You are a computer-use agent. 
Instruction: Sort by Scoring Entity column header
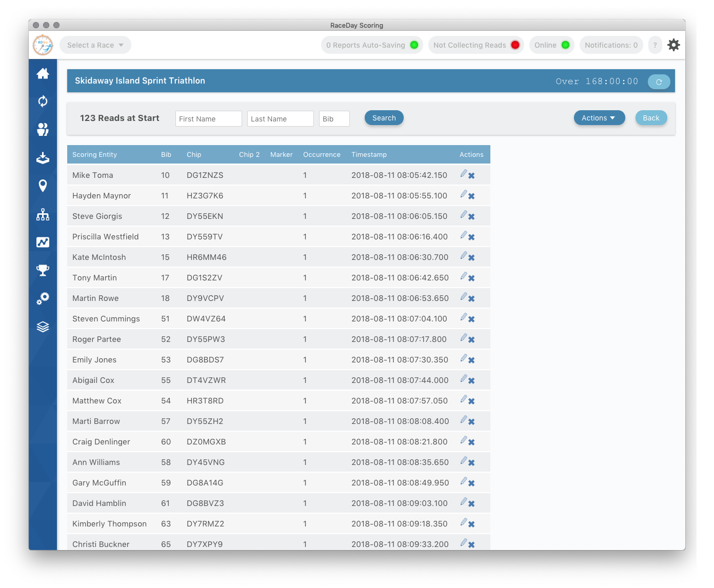95,154
